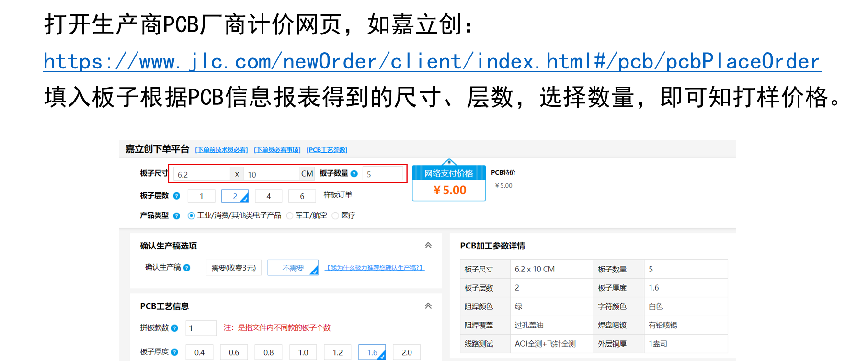The width and height of the screenshot is (868, 361).
Task: Select 4 layers for 板子层数
Action: [269, 196]
